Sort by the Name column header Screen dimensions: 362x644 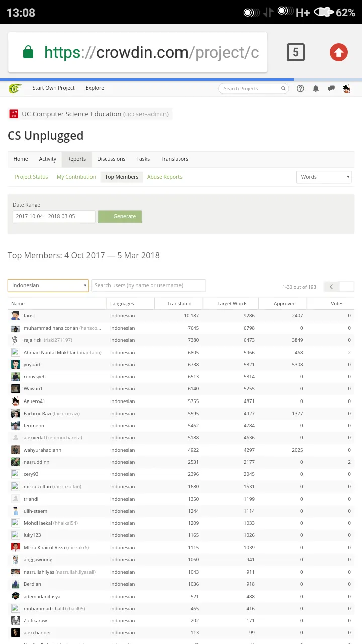(57, 303)
